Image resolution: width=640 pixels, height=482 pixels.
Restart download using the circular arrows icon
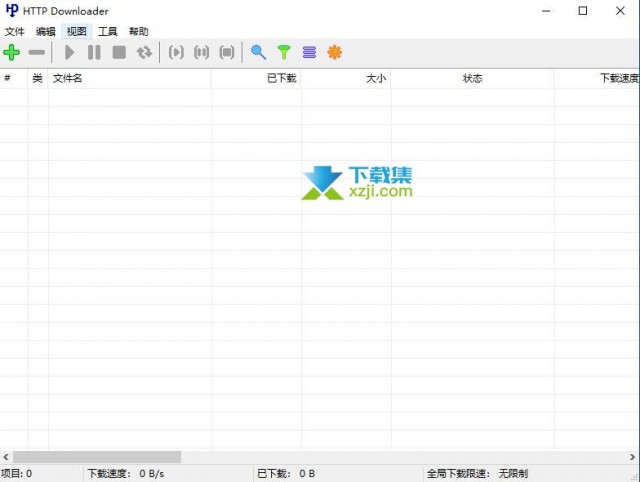pos(144,52)
